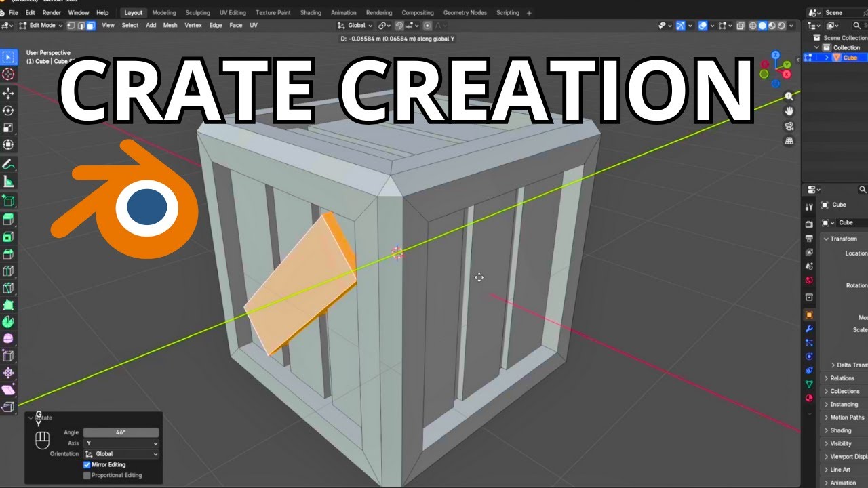Choose the Shrink/Fatten tool
This screenshot has width=868, height=488.
tap(8, 373)
